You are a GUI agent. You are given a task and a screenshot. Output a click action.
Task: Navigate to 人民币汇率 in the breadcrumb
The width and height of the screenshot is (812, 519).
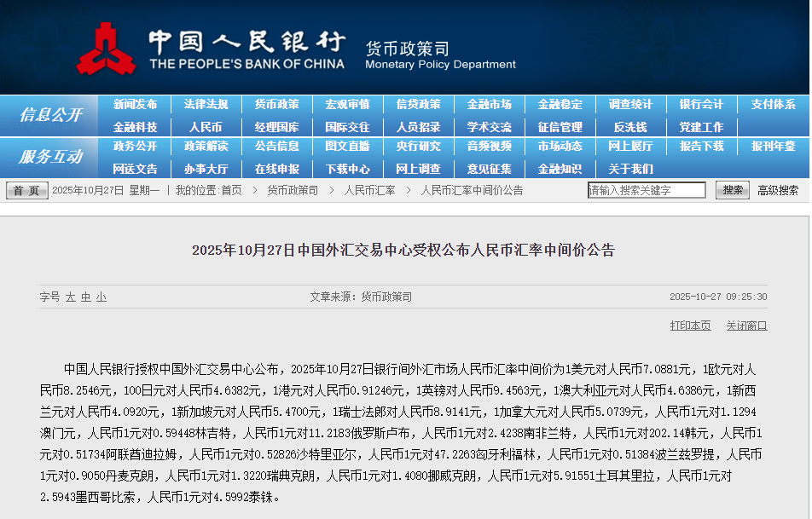pos(369,190)
